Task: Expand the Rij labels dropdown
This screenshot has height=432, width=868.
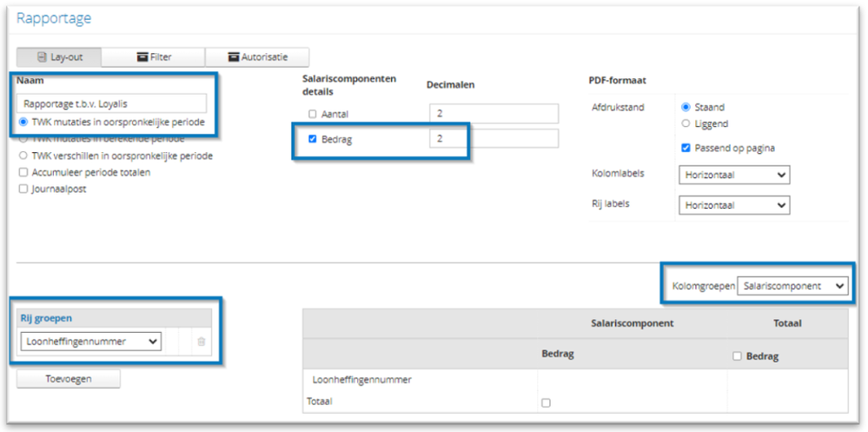Action: click(x=733, y=205)
